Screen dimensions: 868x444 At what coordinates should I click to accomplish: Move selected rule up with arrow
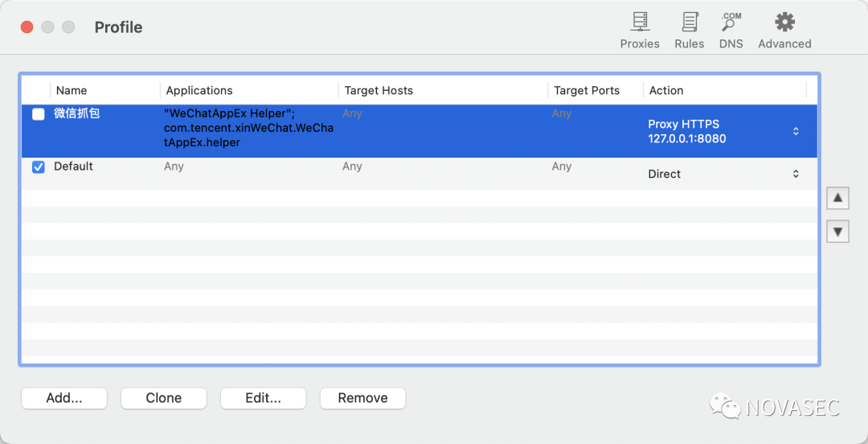pyautogui.click(x=837, y=198)
